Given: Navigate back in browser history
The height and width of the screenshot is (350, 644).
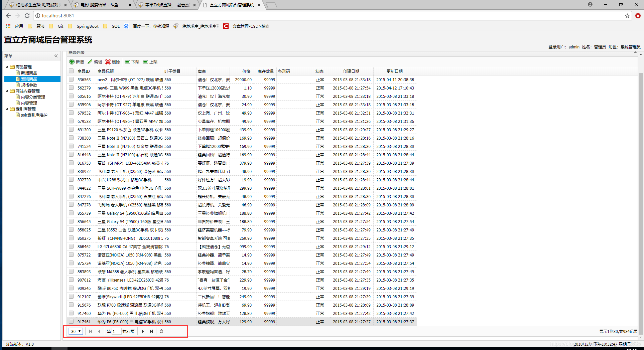Looking at the screenshot, I should [x=8, y=16].
